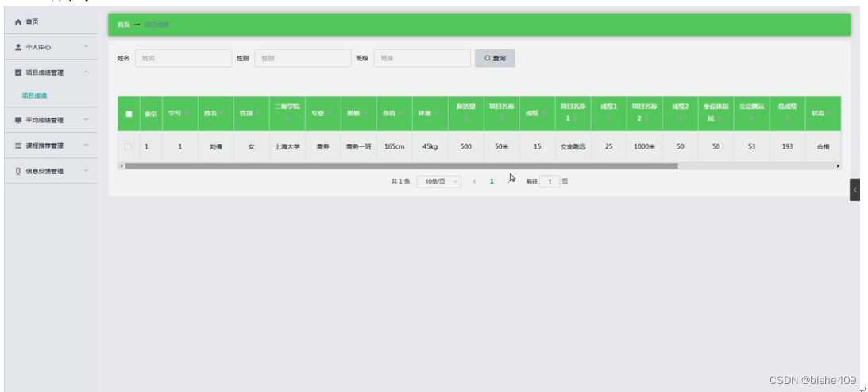
Task: Collapse the 项目成绩管理 menu chevron
Action: (x=86, y=72)
